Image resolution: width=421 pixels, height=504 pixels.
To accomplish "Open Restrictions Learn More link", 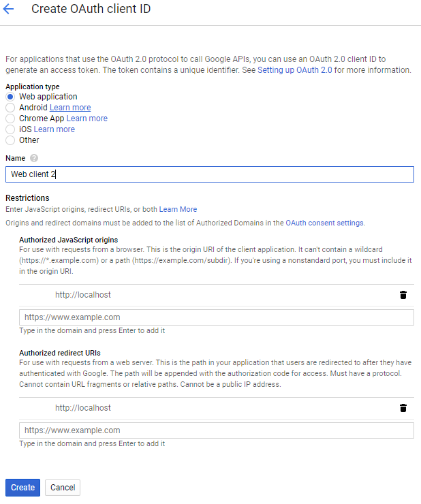I will tap(178, 209).
